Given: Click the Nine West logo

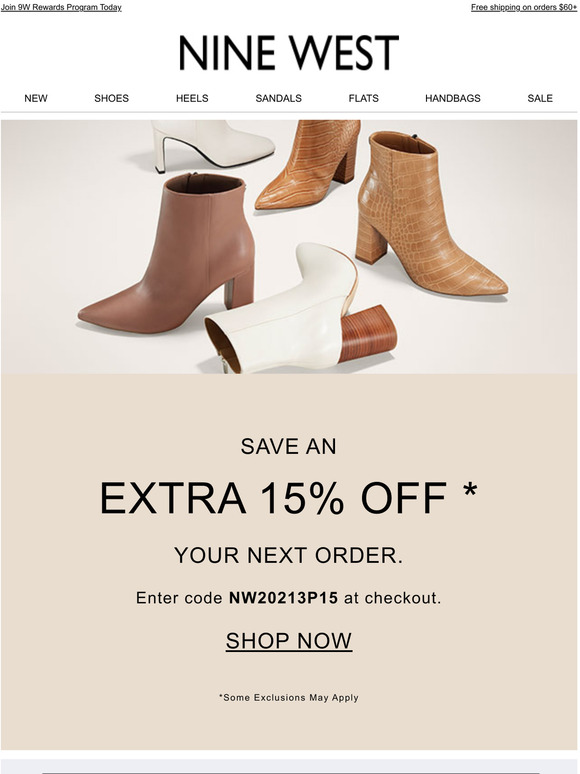Looking at the screenshot, I should [x=289, y=52].
